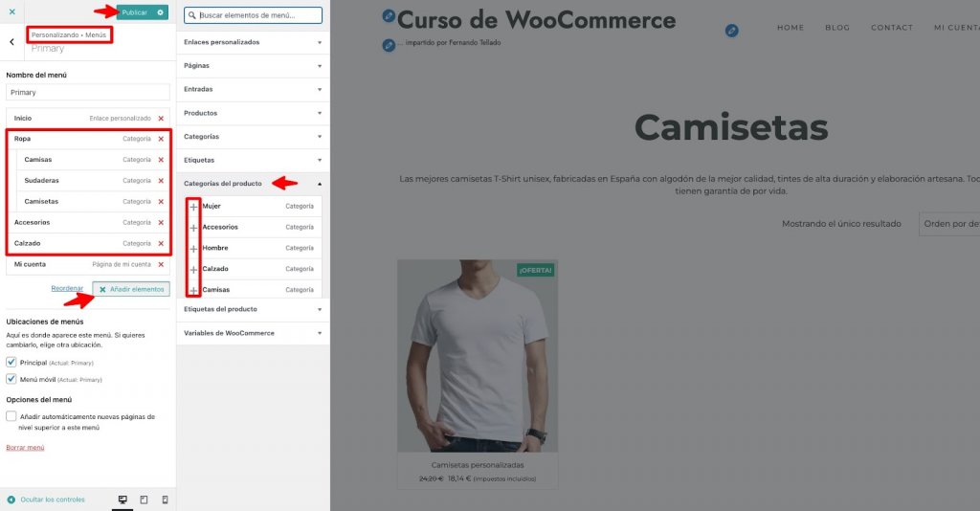Expand the Productos section
980x511 pixels.
(x=253, y=113)
